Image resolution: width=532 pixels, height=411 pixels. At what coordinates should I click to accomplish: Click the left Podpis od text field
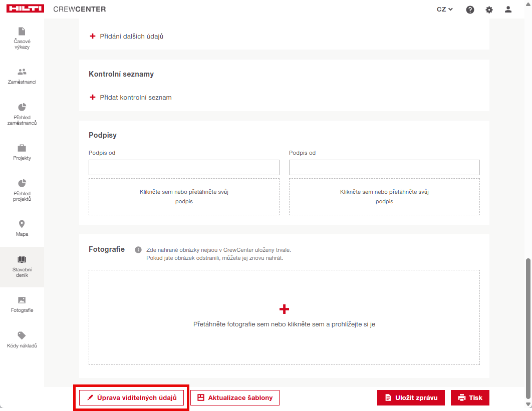click(184, 168)
